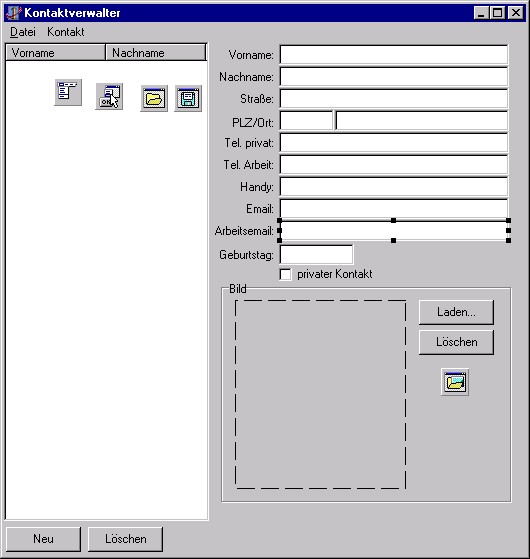
Task: Click the Kontaktverwalter title bar app icon
Action: pos(14,13)
